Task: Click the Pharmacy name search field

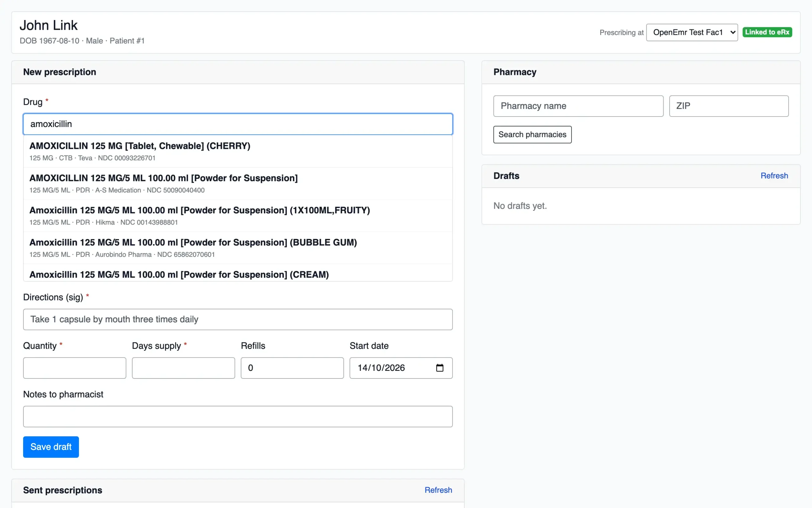Action: [x=578, y=106]
